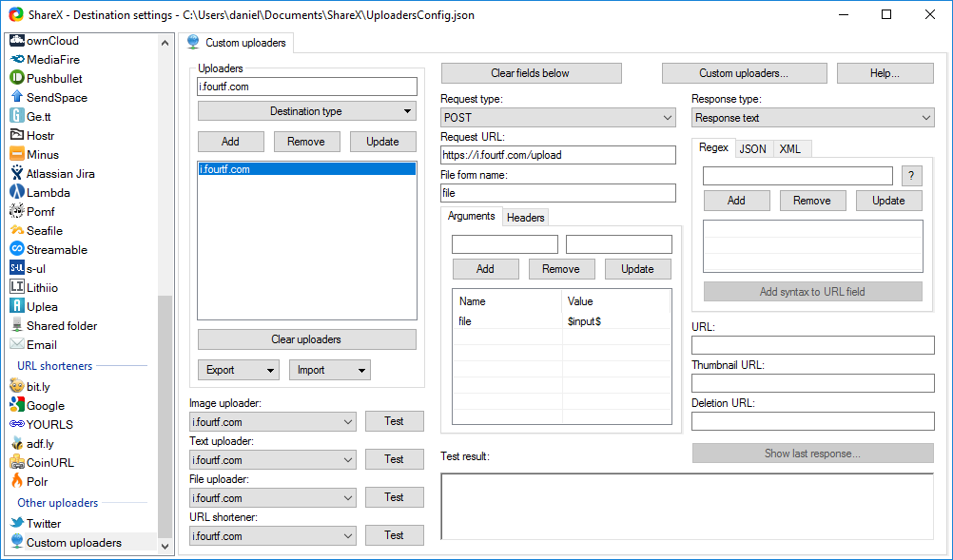This screenshot has width=953, height=560.
Task: Click the Thumbnail URL input field
Action: 812,383
